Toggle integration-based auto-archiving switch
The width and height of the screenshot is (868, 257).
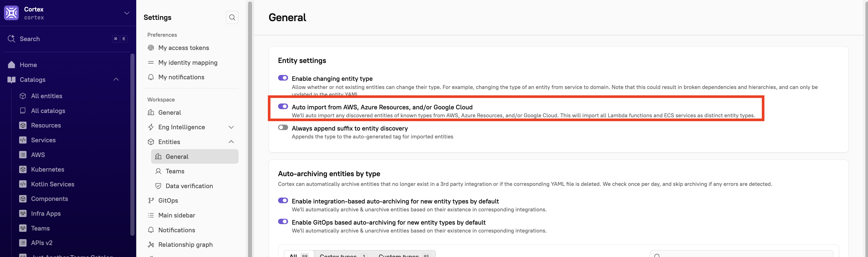(x=283, y=200)
